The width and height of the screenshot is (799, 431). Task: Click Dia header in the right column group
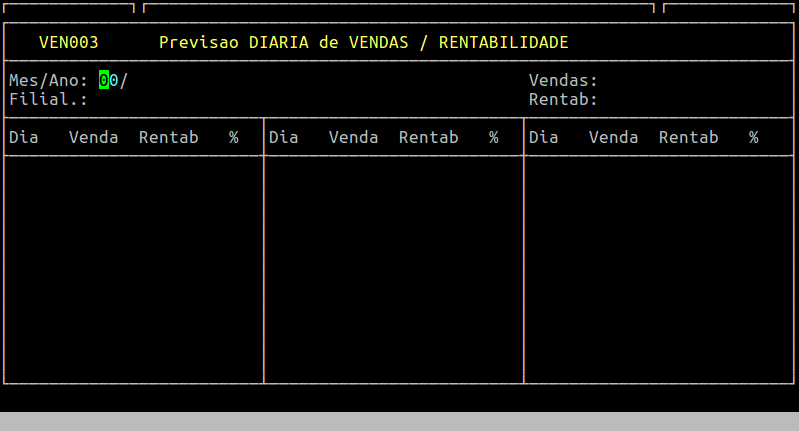point(543,138)
